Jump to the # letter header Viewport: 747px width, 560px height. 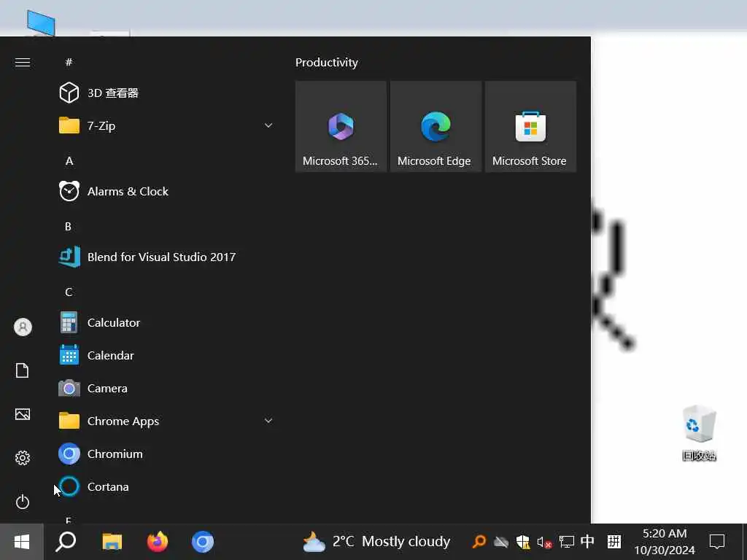tap(69, 63)
